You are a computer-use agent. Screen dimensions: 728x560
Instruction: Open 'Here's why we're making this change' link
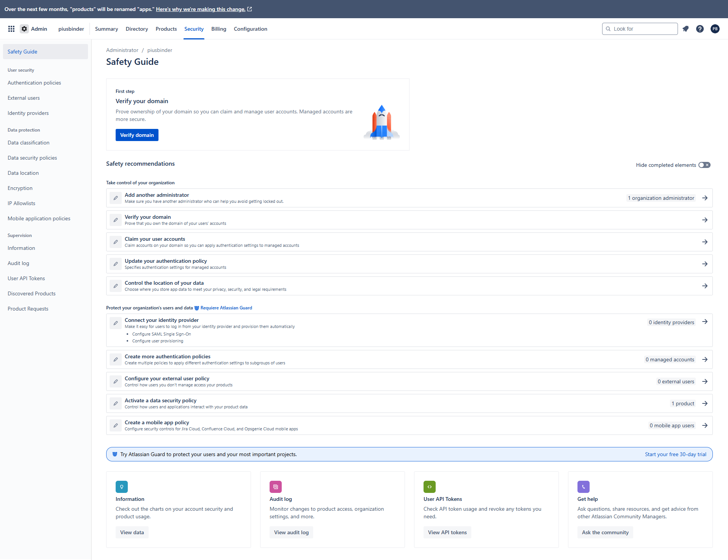(x=201, y=9)
